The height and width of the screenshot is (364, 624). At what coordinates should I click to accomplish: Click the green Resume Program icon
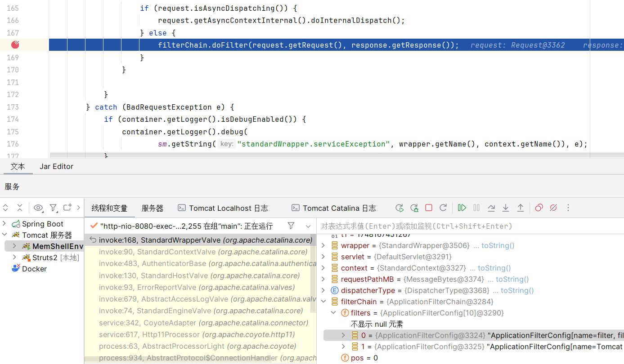tap(462, 208)
